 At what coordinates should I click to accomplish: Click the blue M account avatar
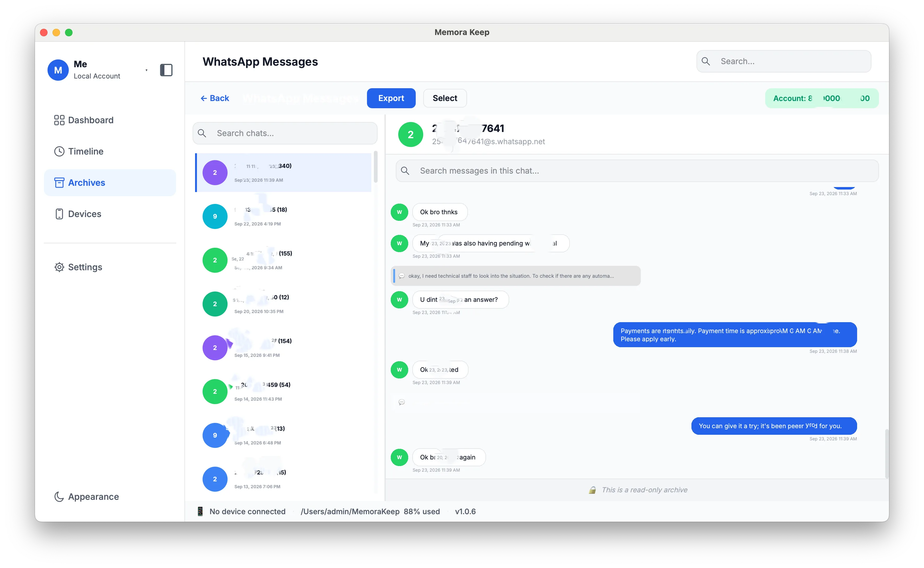58,70
